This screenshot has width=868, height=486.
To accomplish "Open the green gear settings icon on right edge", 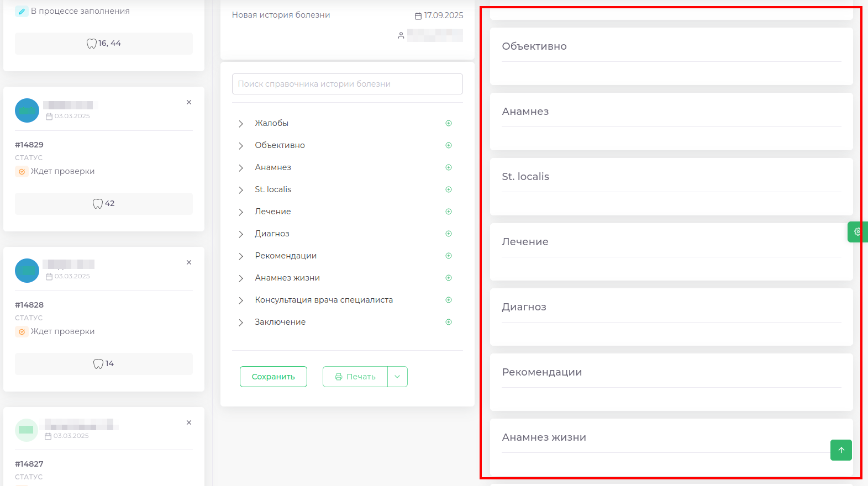I will [858, 232].
